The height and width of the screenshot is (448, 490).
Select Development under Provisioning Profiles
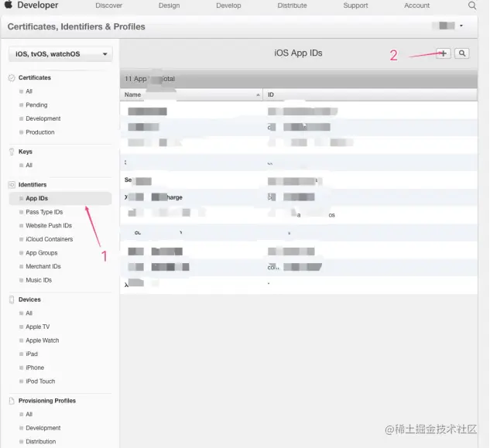coord(43,428)
